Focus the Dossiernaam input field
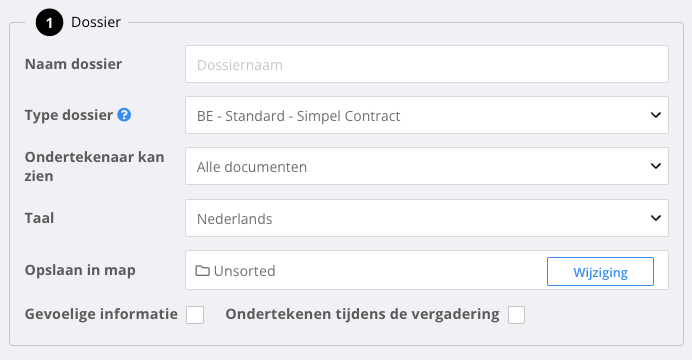The width and height of the screenshot is (692, 360). pos(427,64)
